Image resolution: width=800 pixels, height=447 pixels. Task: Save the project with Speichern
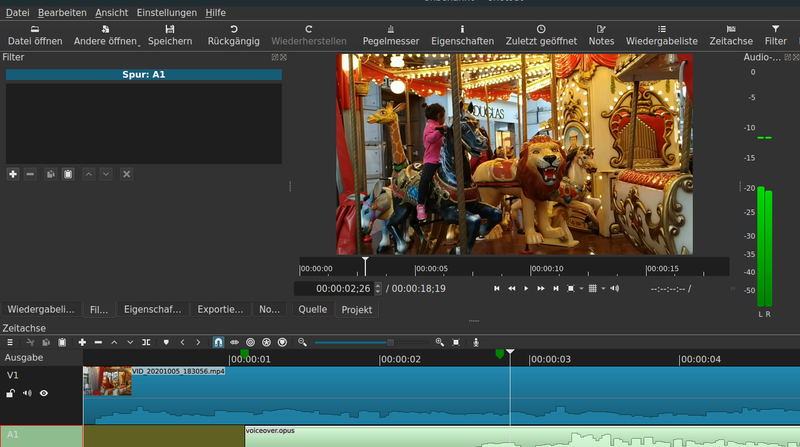[x=170, y=35]
